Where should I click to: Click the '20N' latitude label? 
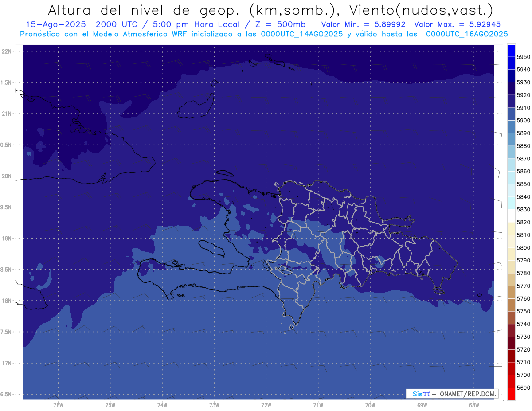[x=6, y=176]
